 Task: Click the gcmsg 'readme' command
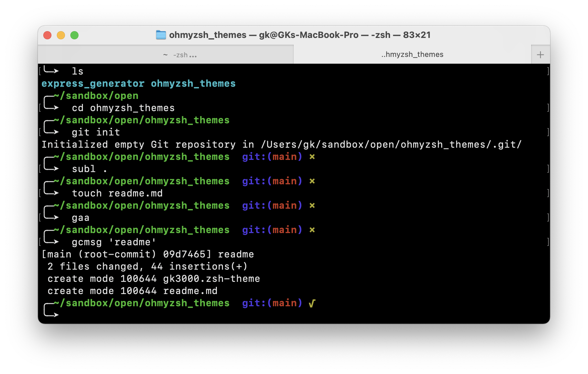pyautogui.click(x=114, y=242)
